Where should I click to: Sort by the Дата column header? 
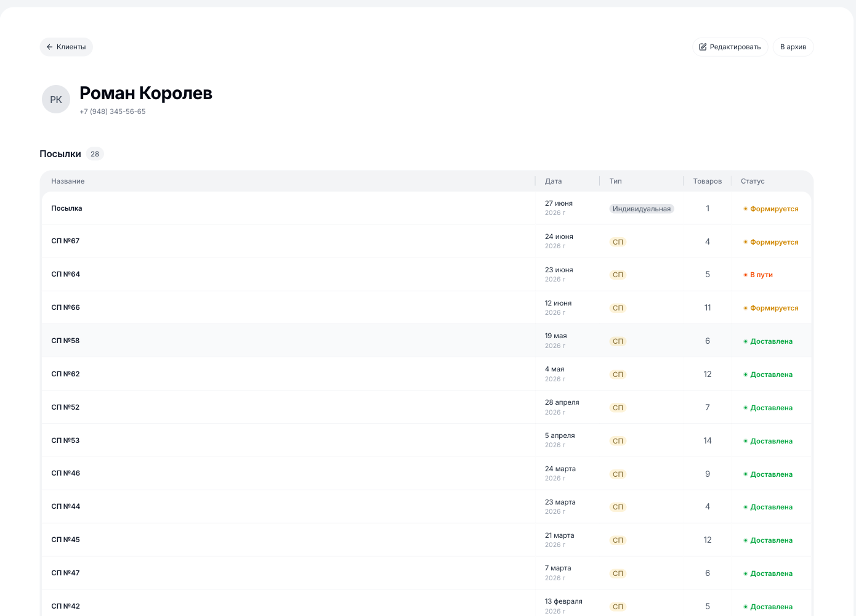553,181
